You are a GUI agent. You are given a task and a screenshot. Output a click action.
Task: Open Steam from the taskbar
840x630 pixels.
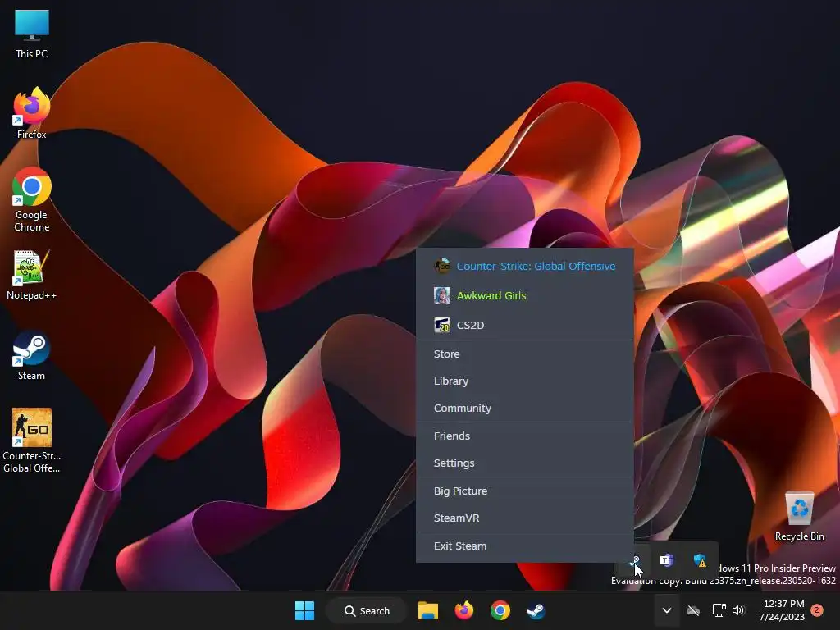pyautogui.click(x=536, y=610)
